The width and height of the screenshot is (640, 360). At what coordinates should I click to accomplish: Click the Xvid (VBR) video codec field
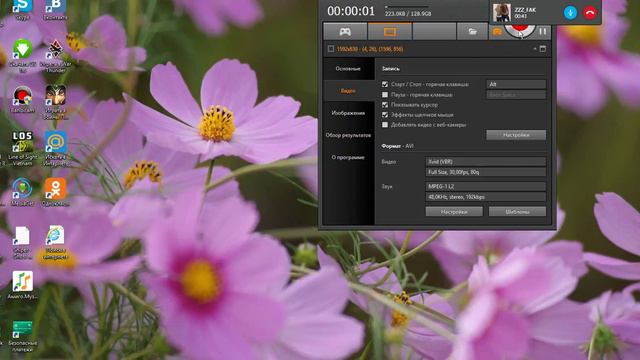[485, 162]
